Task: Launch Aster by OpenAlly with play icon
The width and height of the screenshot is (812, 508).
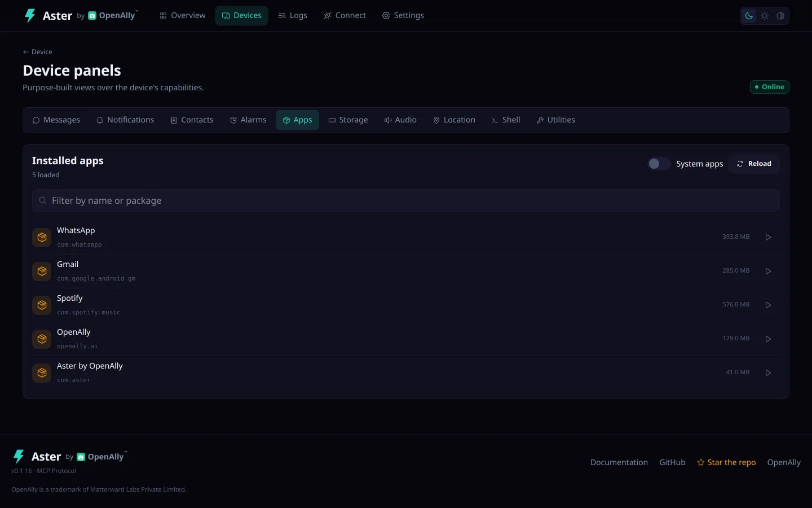Action: pos(768,373)
